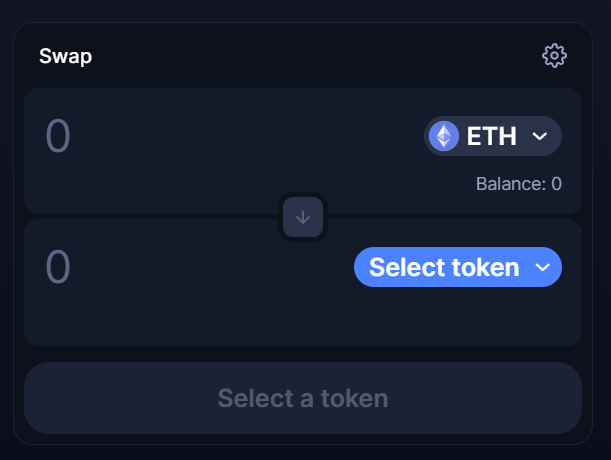Click the top '0' placeholder
This screenshot has height=460, width=611.
pyautogui.click(x=58, y=136)
